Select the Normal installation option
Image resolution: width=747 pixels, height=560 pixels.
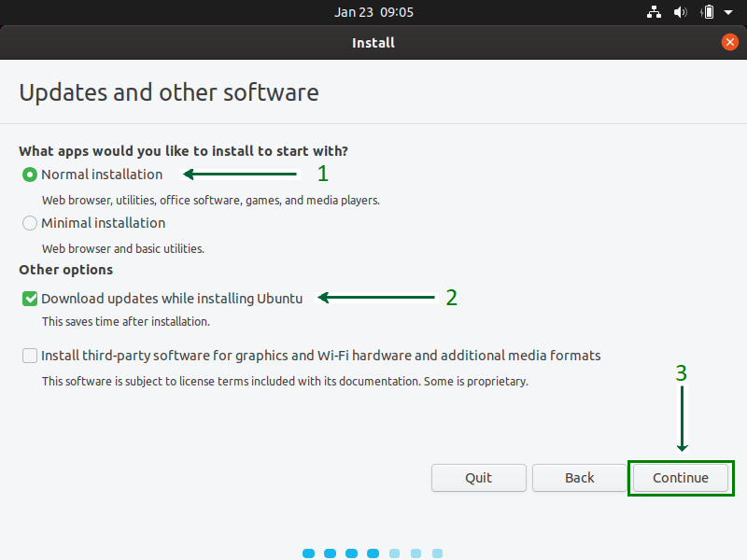coord(30,175)
